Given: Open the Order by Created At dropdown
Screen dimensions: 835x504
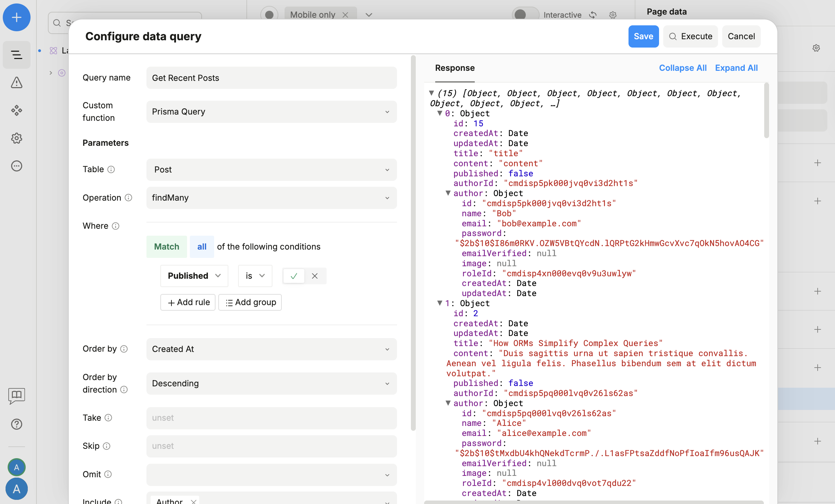Looking at the screenshot, I should [271, 349].
